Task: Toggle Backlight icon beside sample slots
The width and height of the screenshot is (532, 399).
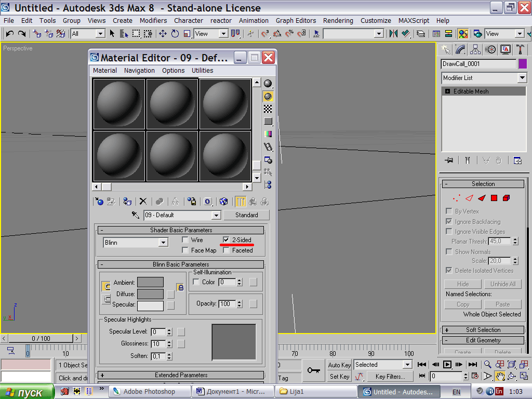Action: point(268,97)
